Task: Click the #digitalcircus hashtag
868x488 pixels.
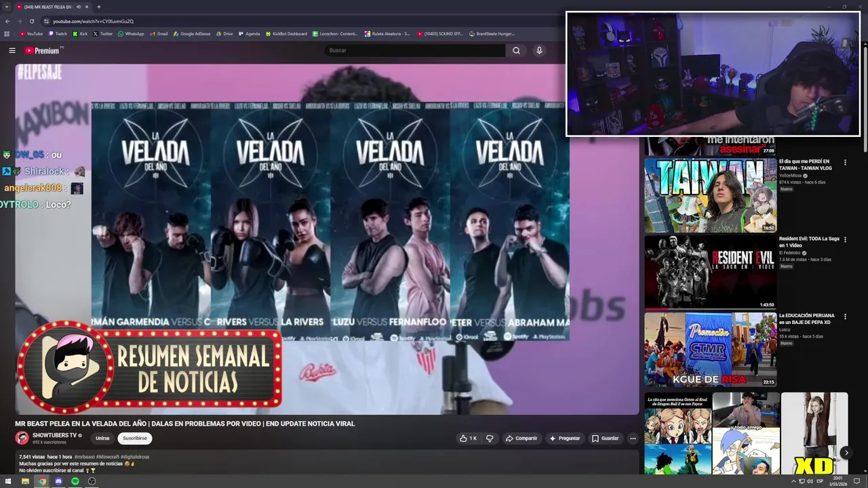Action: (x=135, y=457)
